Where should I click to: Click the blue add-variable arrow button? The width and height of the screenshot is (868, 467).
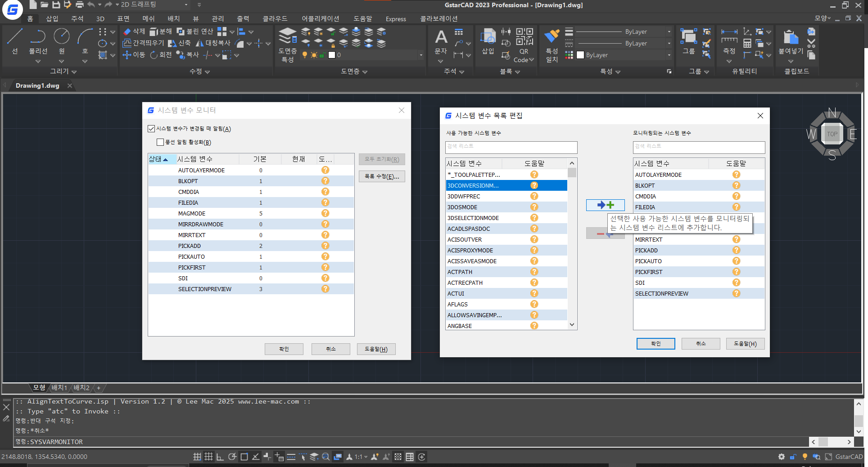tap(605, 205)
